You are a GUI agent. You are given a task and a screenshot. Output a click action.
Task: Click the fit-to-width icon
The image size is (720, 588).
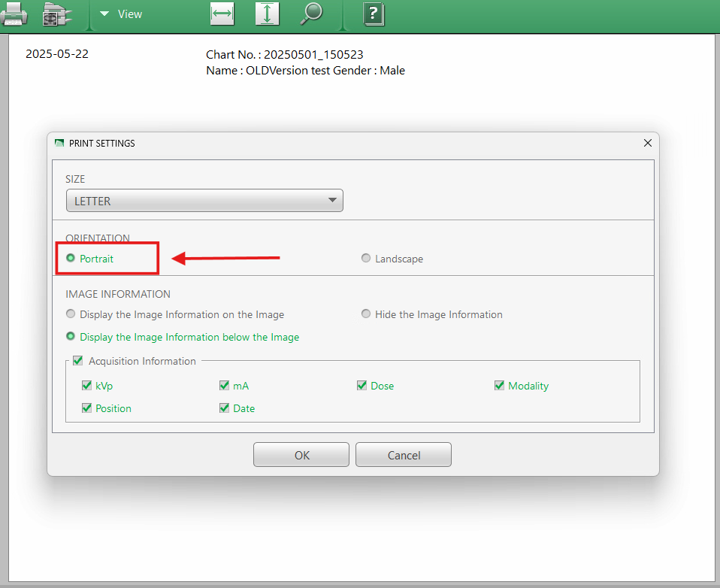click(x=222, y=14)
